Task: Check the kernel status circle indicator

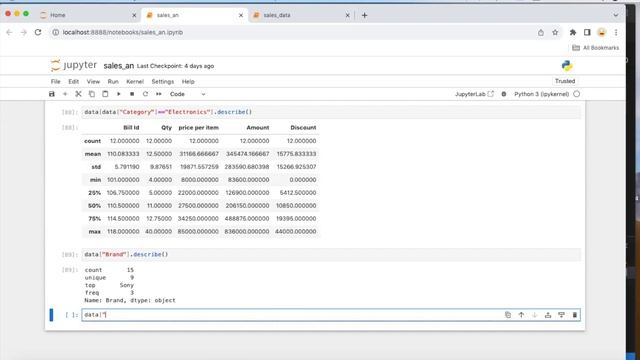Action: pyautogui.click(x=576, y=94)
